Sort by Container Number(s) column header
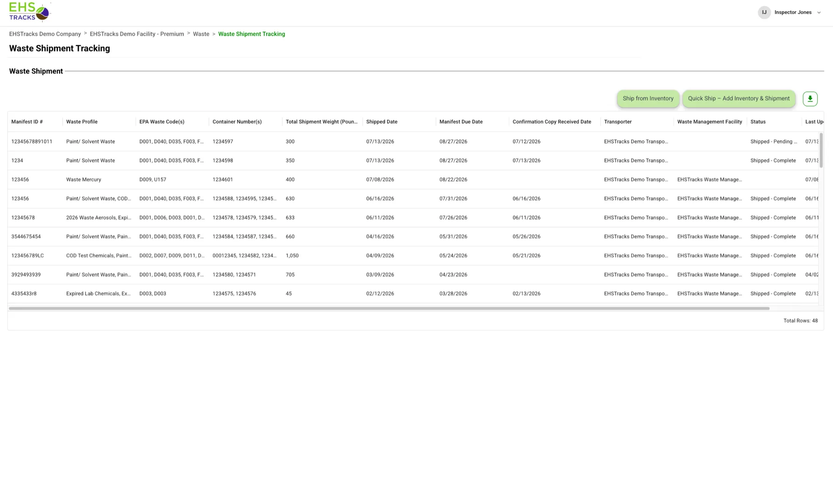Viewport: 833px width, 504px height. click(245, 122)
